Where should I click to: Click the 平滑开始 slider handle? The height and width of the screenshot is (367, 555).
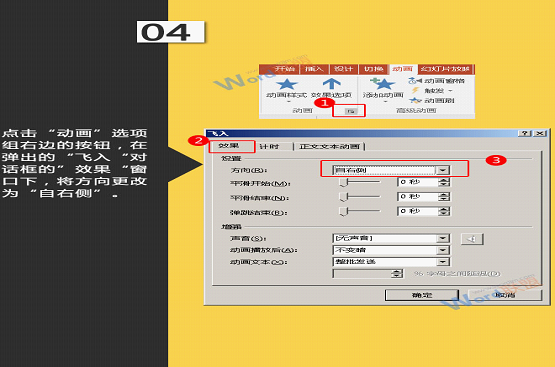pos(343,183)
